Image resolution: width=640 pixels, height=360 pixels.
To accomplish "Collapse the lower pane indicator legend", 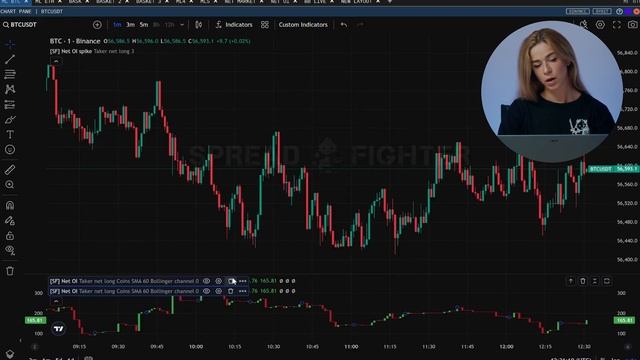I will coord(56,302).
